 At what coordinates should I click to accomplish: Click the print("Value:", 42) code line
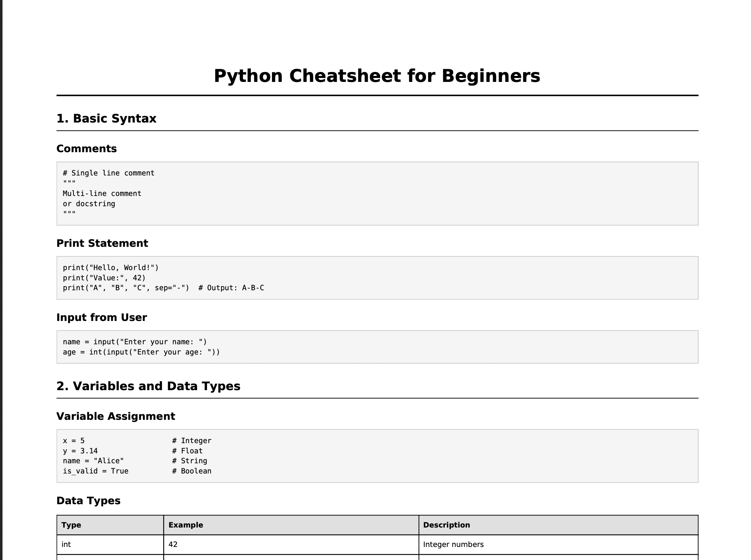coord(104,278)
